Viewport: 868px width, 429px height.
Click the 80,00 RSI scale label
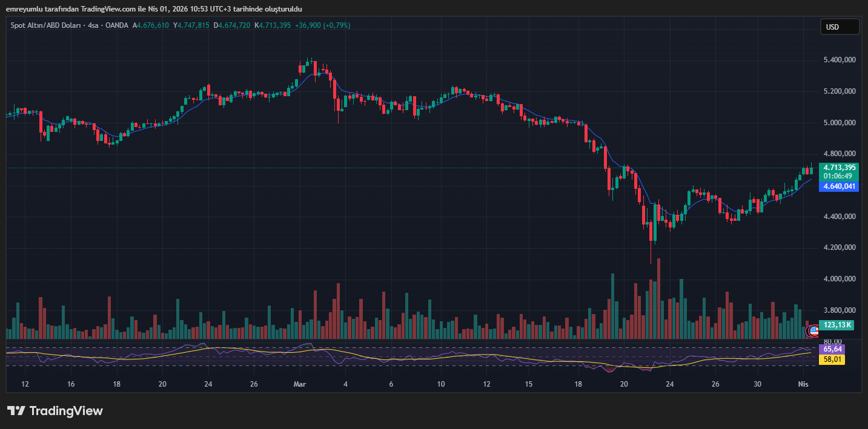click(832, 341)
